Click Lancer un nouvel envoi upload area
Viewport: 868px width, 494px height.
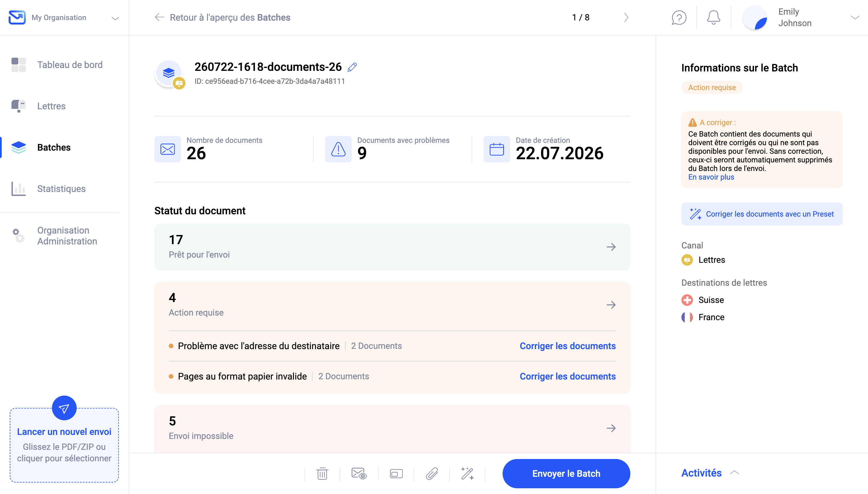(x=64, y=445)
